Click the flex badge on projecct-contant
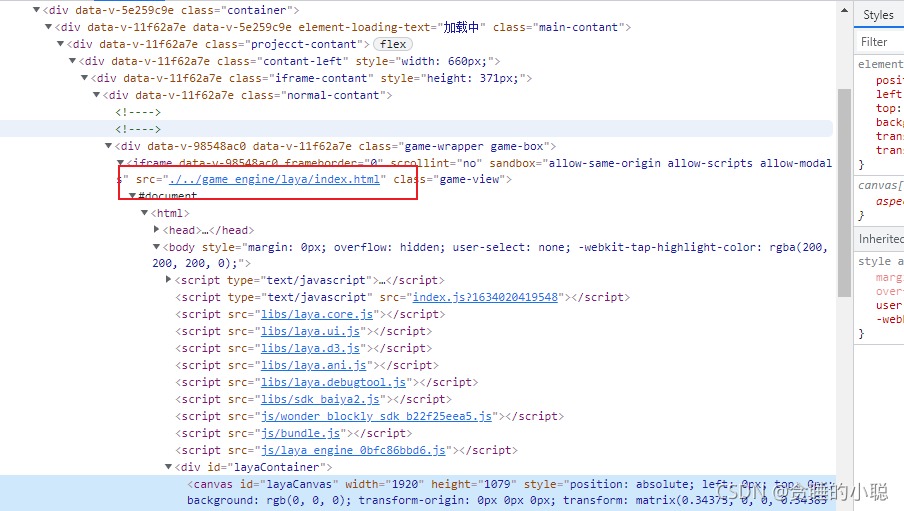This screenshot has height=511, width=904. pos(393,44)
